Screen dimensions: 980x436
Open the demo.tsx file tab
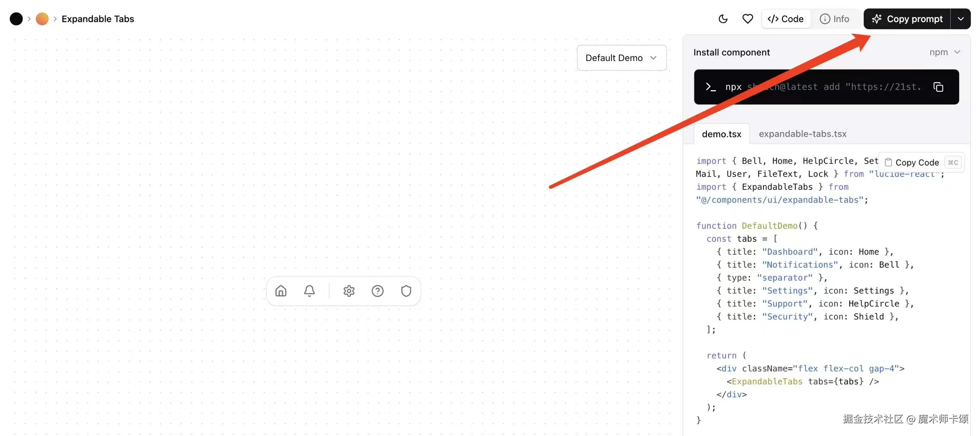[x=721, y=134]
